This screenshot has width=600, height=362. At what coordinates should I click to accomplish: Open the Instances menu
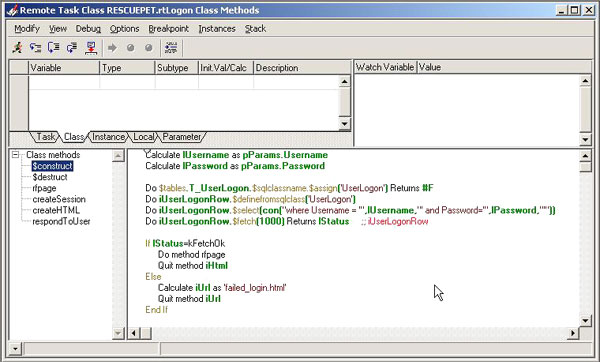tap(217, 29)
